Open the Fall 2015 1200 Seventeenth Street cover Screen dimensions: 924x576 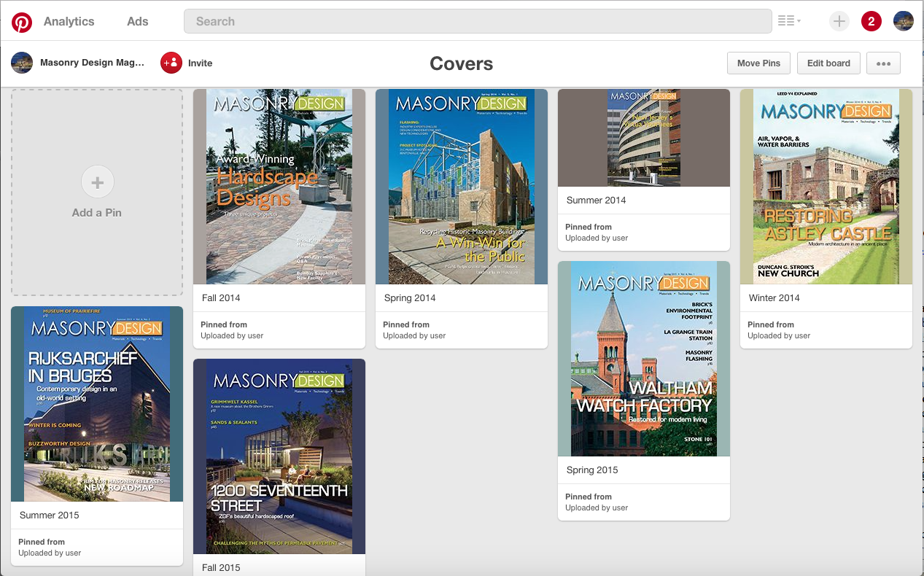[279, 456]
